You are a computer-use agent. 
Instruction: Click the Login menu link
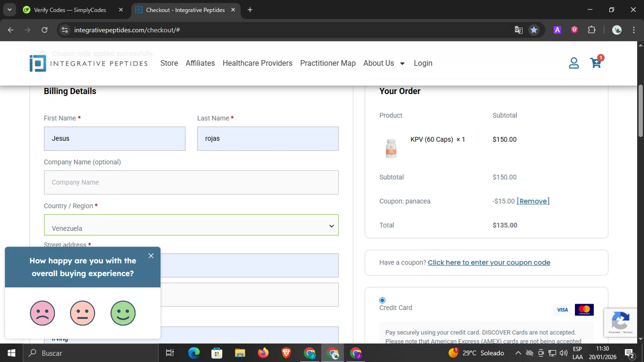[x=423, y=63]
